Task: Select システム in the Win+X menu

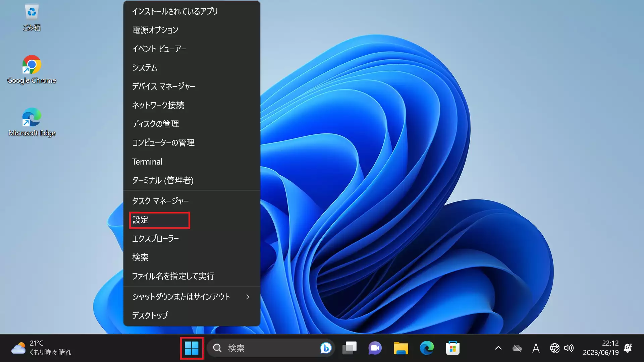Action: point(192,68)
